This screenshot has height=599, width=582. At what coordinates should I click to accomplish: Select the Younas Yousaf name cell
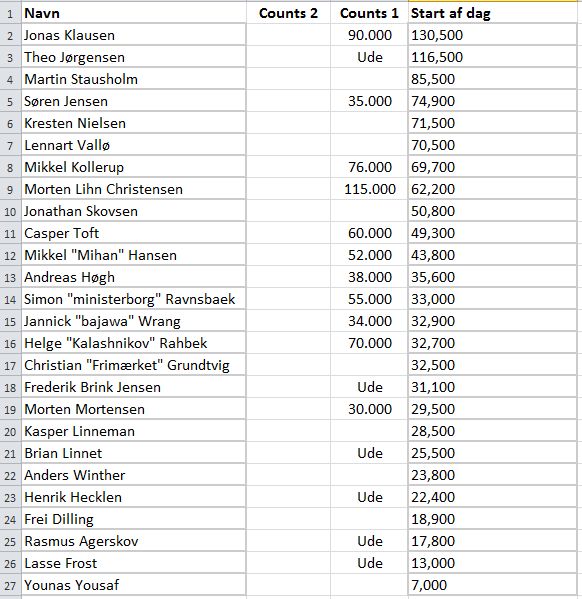coord(133,585)
